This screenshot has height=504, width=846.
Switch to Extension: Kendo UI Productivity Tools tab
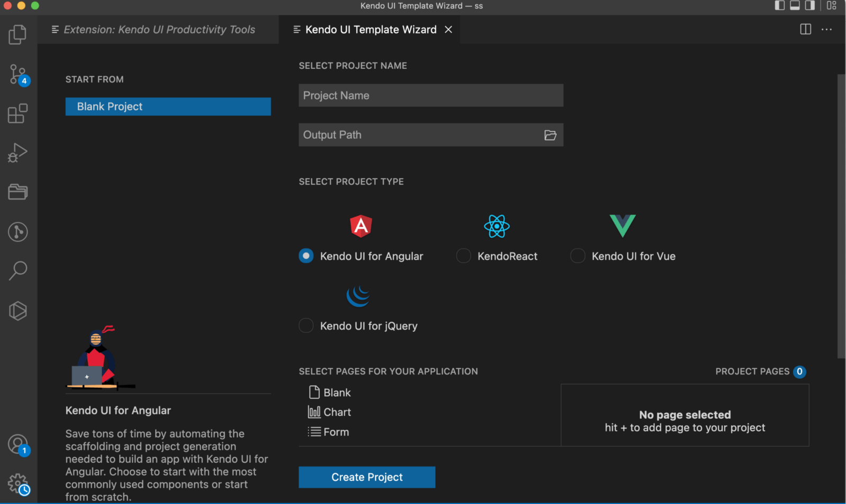(159, 30)
